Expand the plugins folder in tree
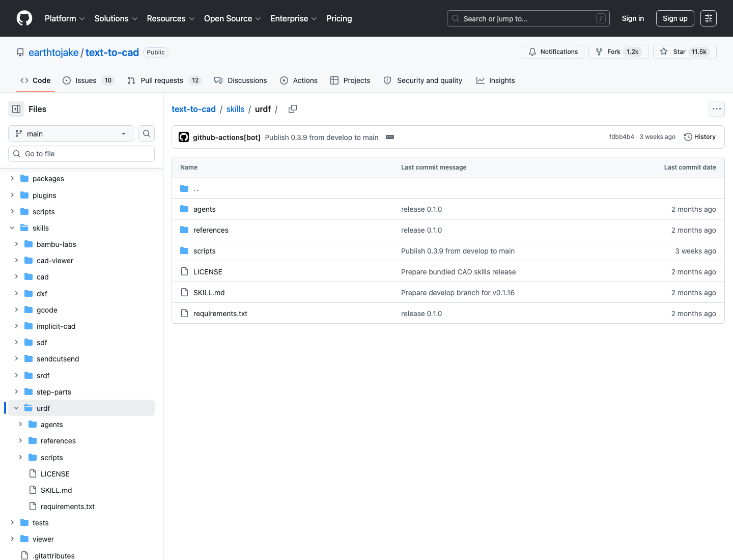The image size is (733, 560). pyautogui.click(x=12, y=195)
